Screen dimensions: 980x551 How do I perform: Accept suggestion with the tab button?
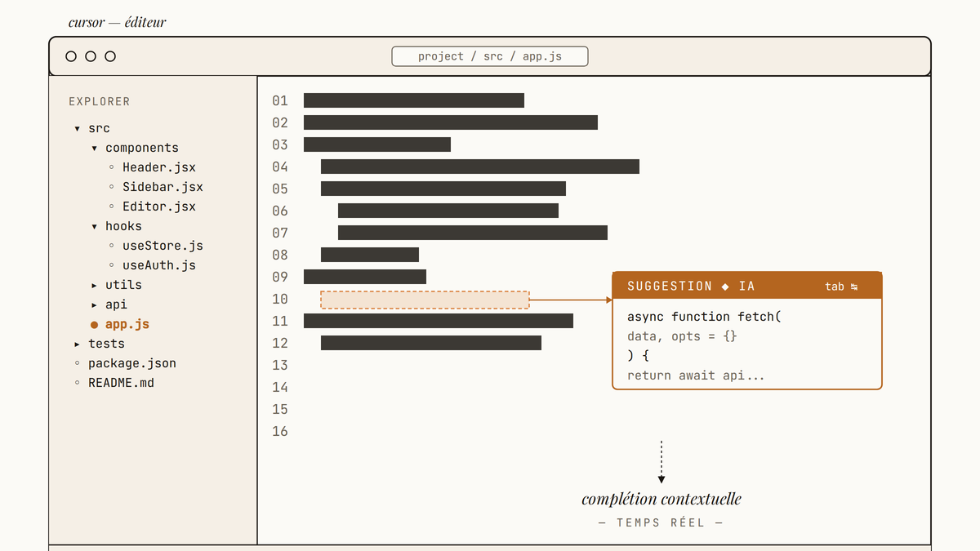841,287
